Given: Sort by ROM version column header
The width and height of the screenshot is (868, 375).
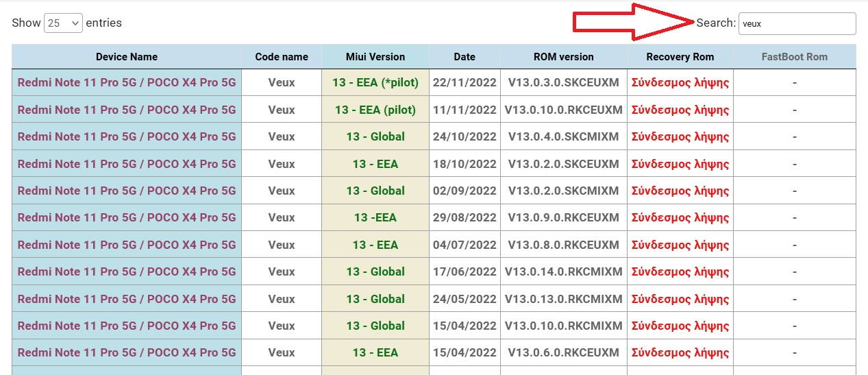Looking at the screenshot, I should click(563, 57).
